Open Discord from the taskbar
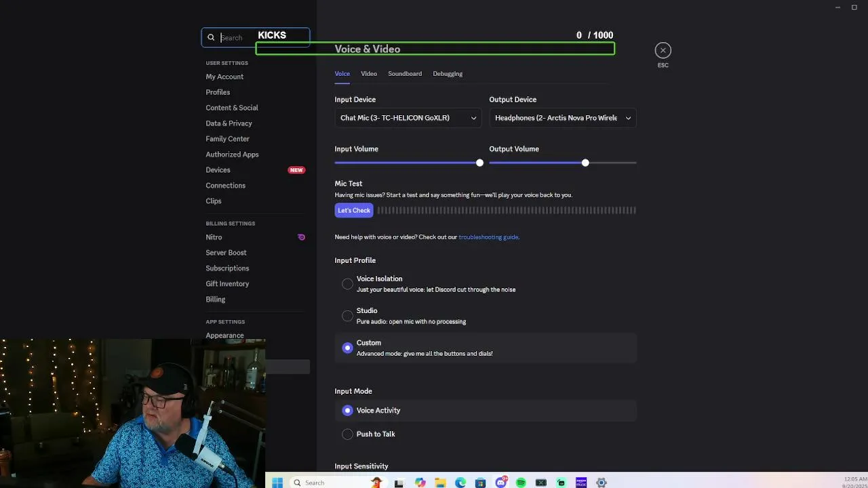Viewport: 868px width, 488px height. tap(500, 483)
